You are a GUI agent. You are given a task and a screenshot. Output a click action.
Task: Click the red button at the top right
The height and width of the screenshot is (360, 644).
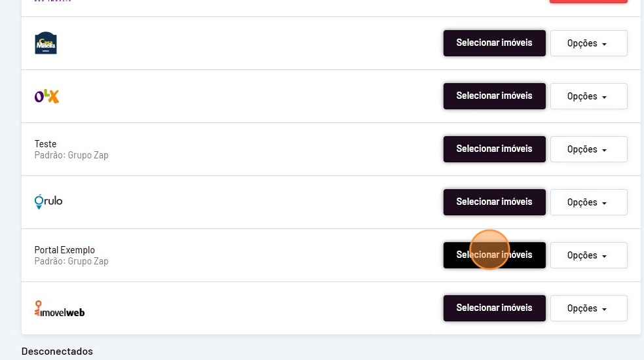pos(588,1)
